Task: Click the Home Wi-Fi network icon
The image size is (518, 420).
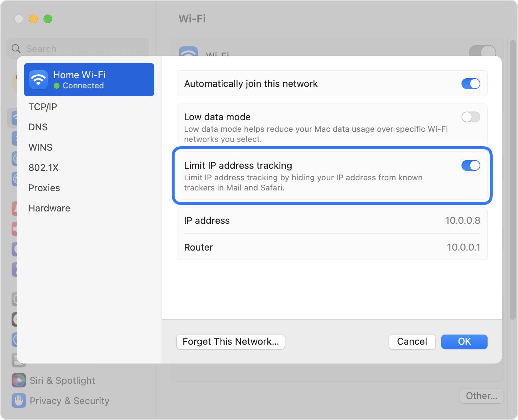Action: pyautogui.click(x=38, y=80)
